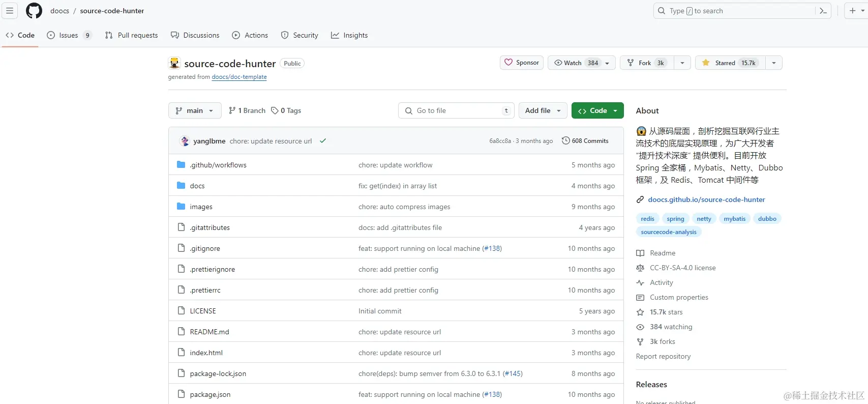Click the commit hash 6a8cc8a
Viewport: 868px width, 404px height.
[500, 141]
